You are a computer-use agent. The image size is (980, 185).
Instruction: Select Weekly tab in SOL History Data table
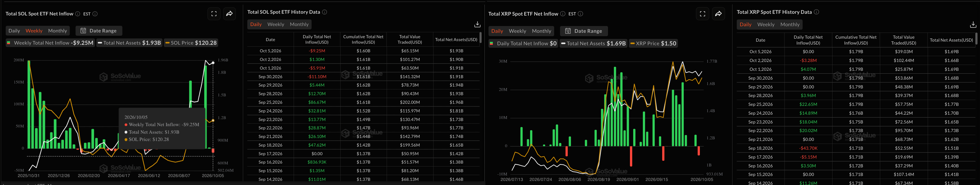pos(276,24)
